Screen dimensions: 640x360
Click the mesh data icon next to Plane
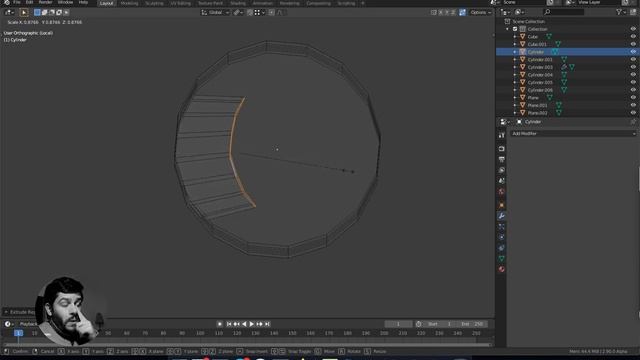pos(549,98)
